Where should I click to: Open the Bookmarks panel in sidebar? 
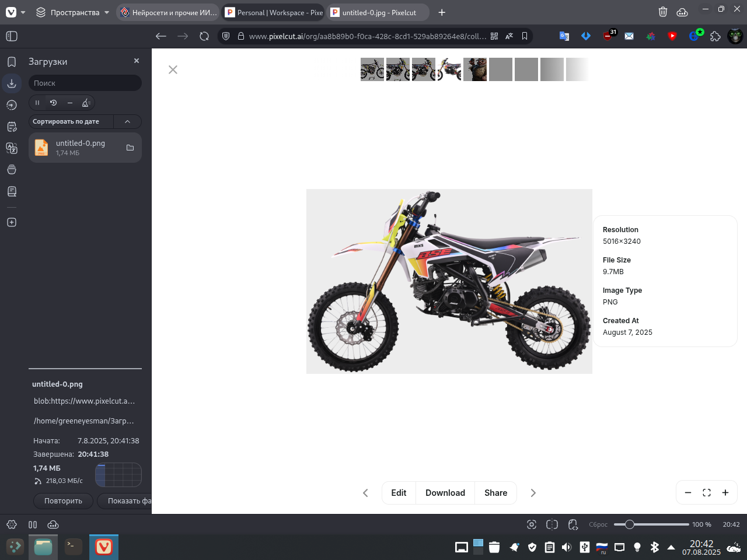pyautogui.click(x=12, y=62)
